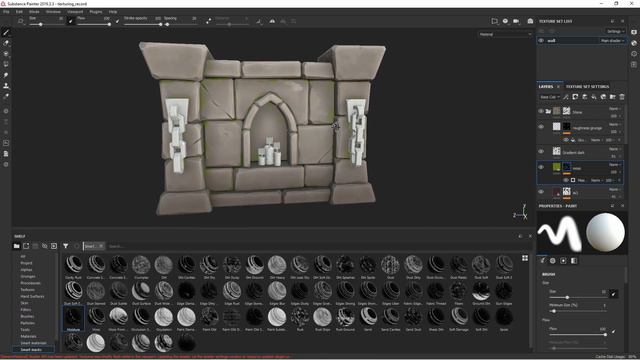Open Gradient dark layer blend mode dropdown
The image size is (640, 360).
615,149
